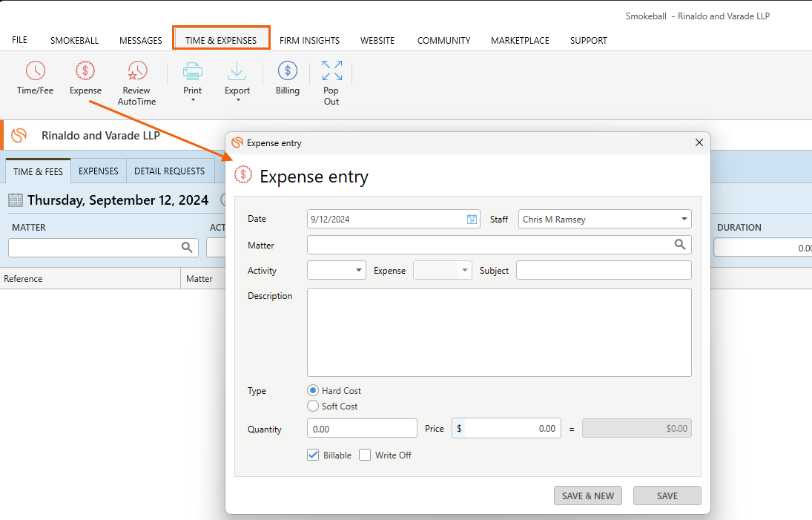Click the Quantity field
Viewport: 812px width, 520px height.
[362, 428]
